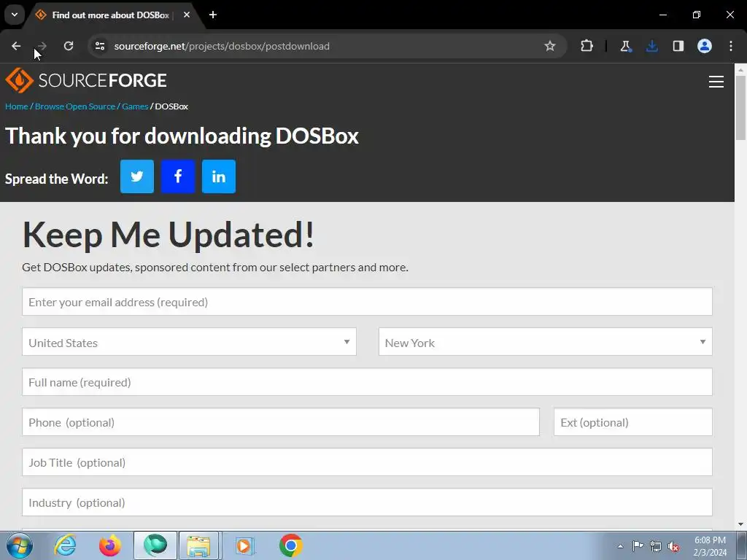Open the network tray icon

(x=656, y=546)
